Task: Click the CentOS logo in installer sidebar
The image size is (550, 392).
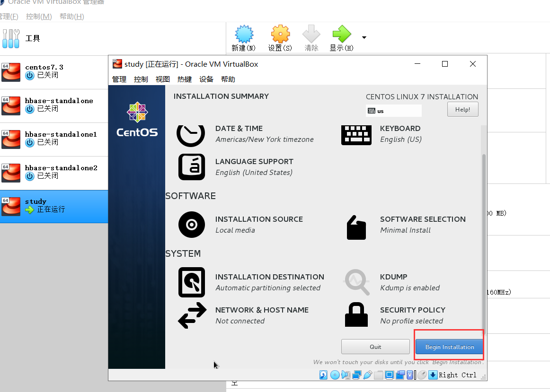Action: point(137,120)
